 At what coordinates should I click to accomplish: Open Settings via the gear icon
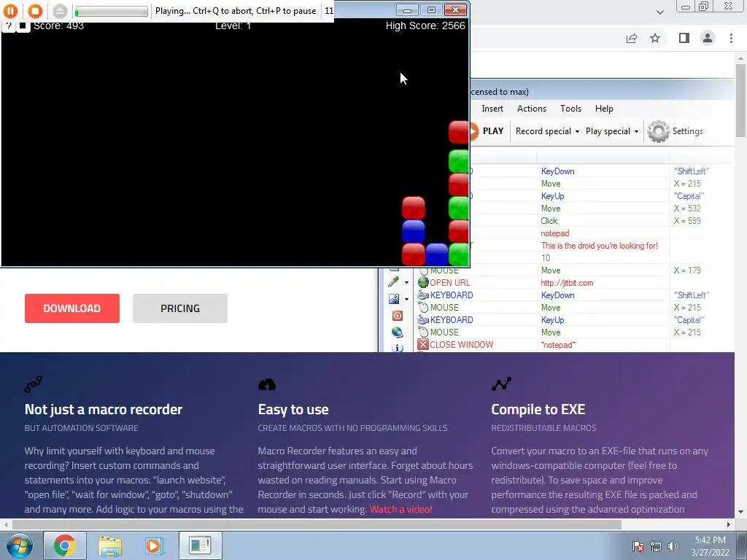(x=659, y=131)
